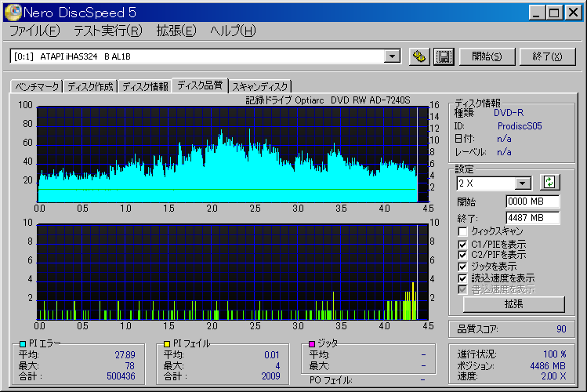Screen dimensions: 587x392
Task: Open the 2 X speed dropdown
Action: pos(522,183)
